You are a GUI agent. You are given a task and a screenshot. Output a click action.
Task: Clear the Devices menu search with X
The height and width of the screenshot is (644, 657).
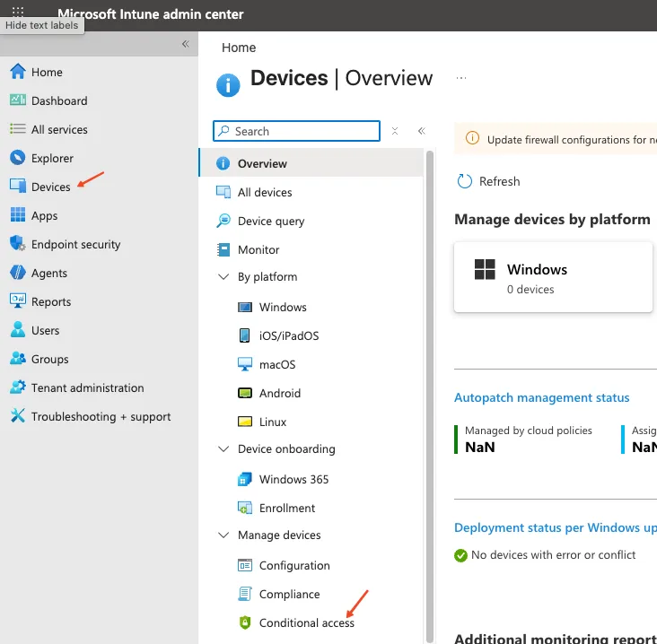pos(395,131)
